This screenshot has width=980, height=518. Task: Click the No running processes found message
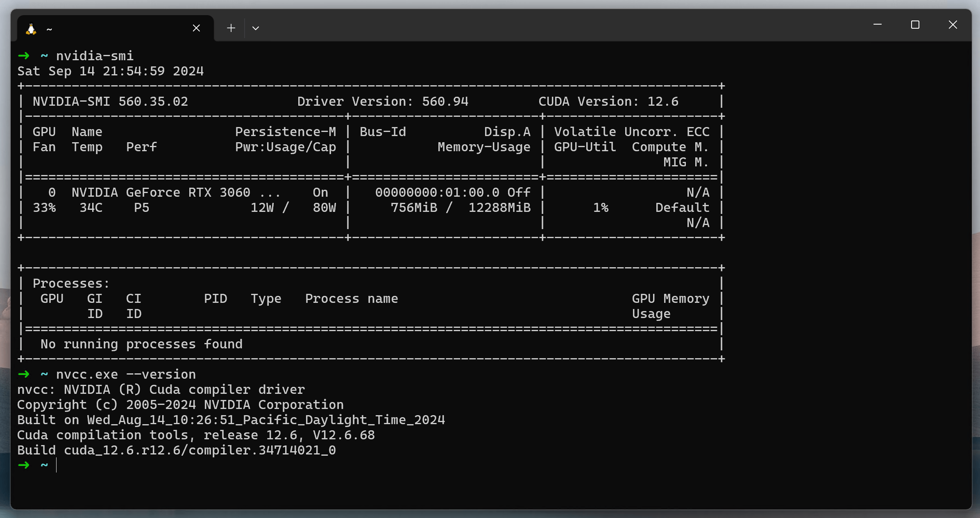point(141,344)
